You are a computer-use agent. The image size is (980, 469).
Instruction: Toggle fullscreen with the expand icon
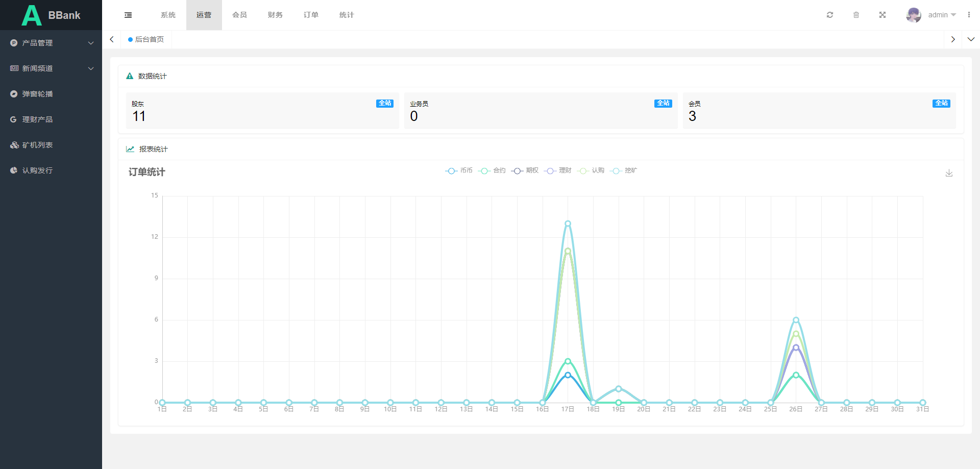click(x=882, y=15)
